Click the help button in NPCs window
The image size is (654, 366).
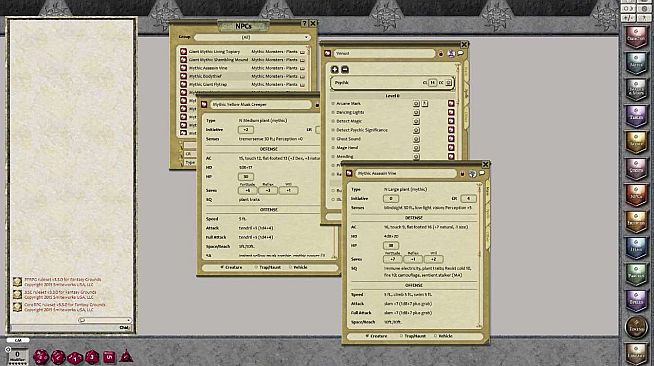pyautogui.click(x=304, y=24)
